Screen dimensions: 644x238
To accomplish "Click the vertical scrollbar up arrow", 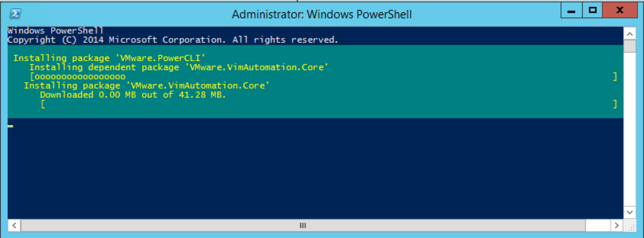I will click(630, 34).
